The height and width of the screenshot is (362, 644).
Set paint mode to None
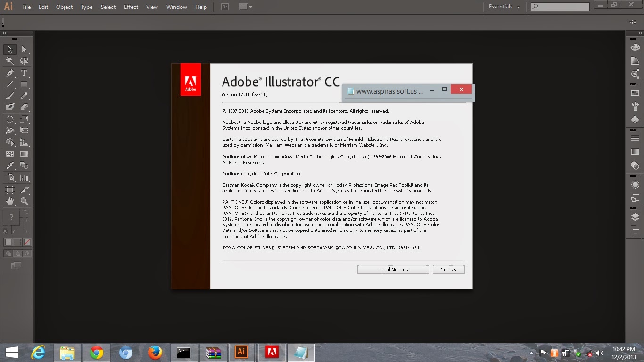coord(27,242)
